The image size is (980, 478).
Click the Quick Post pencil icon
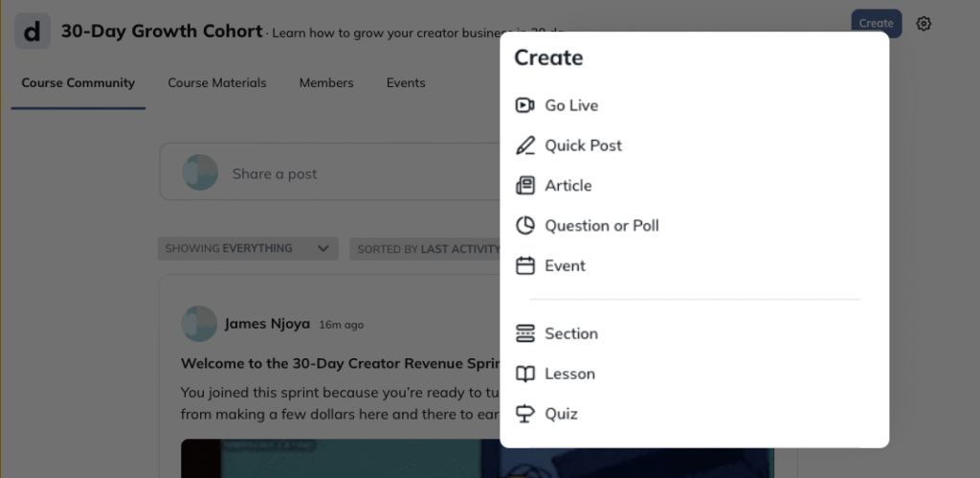point(524,146)
